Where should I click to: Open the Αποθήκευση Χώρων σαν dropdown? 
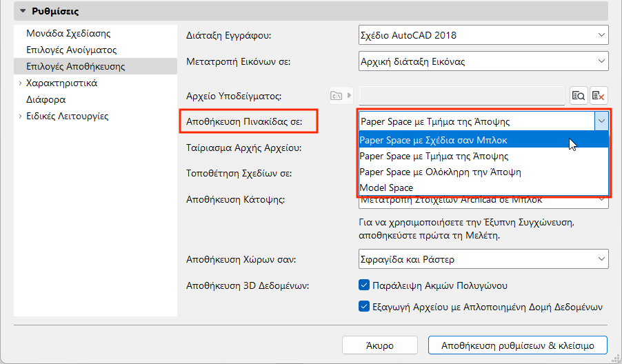[x=483, y=259]
